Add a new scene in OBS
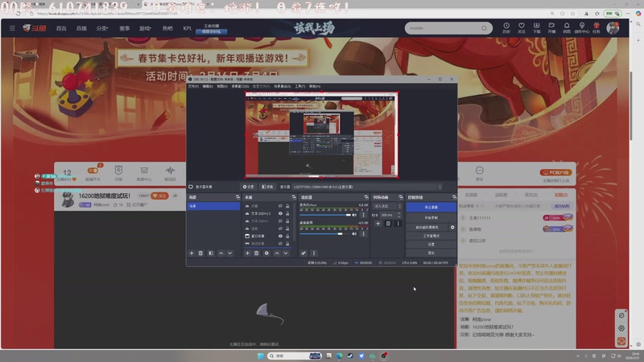This screenshot has width=644, height=362. [x=192, y=253]
